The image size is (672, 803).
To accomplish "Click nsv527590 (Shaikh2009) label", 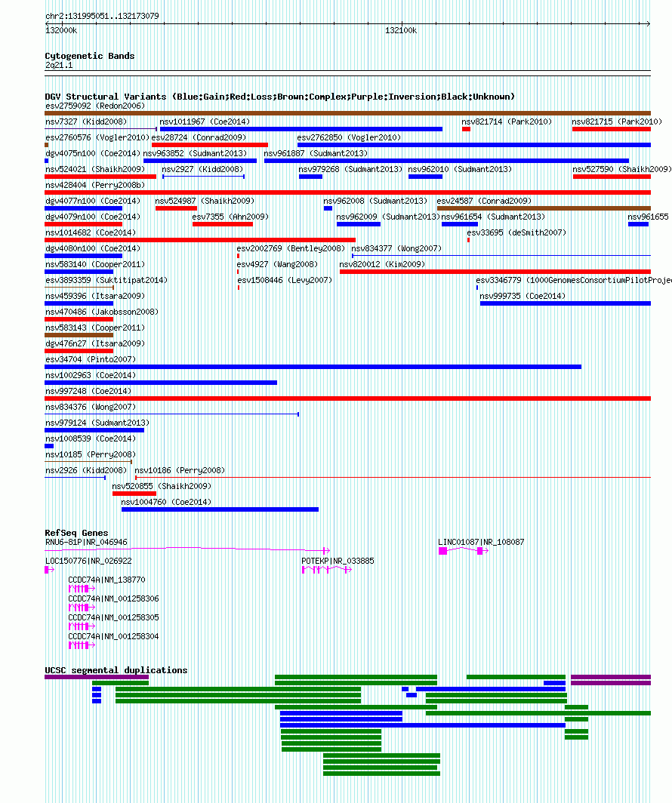I will (x=622, y=170).
